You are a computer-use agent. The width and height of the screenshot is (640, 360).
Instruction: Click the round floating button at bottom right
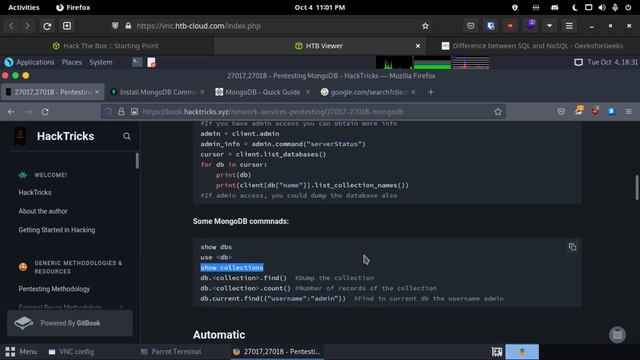coord(617,334)
